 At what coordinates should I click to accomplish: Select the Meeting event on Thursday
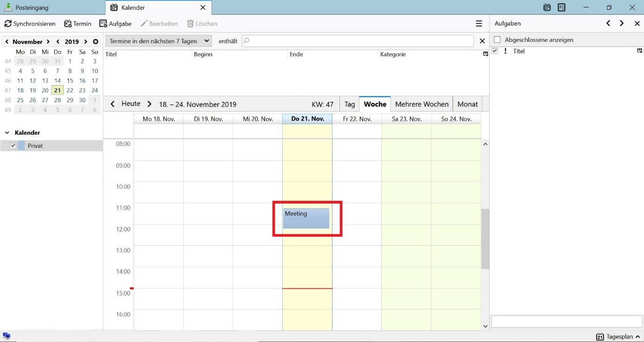[306, 218]
